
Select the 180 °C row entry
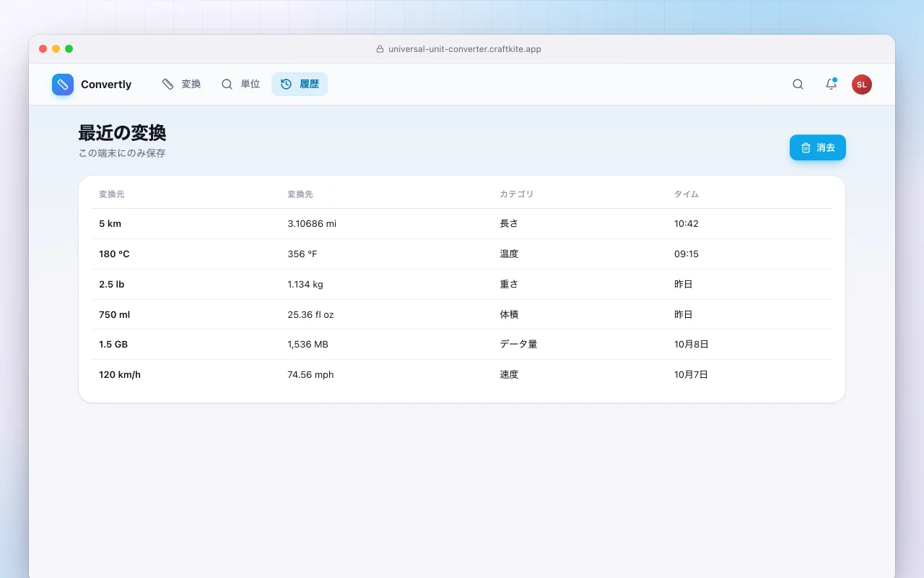[x=462, y=254]
